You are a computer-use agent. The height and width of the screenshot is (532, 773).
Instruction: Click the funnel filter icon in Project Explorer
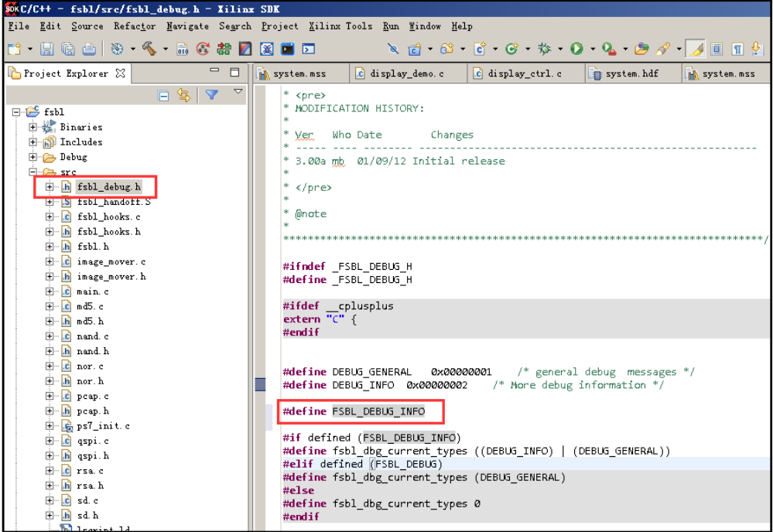212,94
